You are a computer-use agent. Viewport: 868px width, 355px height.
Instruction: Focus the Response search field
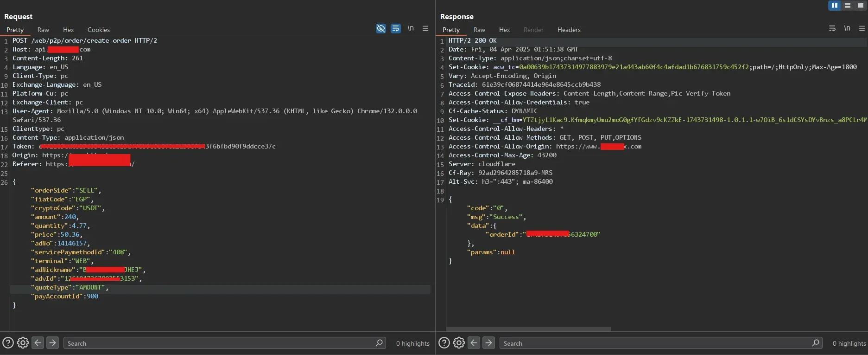click(x=661, y=343)
